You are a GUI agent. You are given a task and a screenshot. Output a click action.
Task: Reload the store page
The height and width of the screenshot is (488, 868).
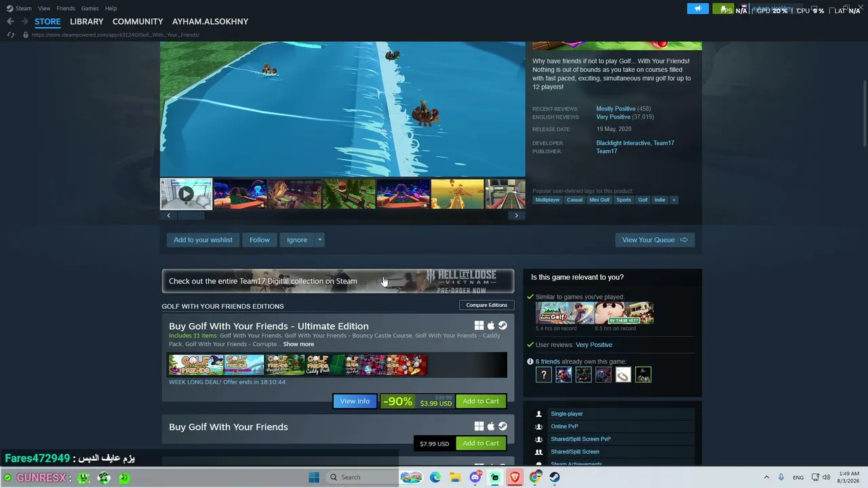click(11, 35)
